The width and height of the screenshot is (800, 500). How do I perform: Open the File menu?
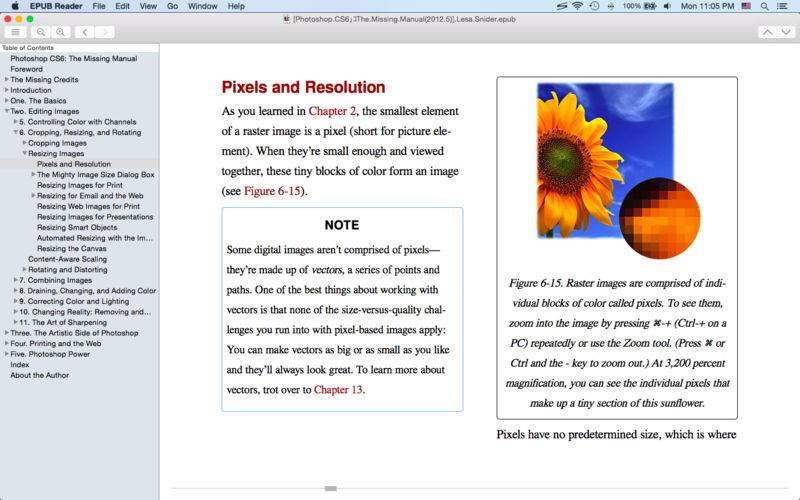99,6
